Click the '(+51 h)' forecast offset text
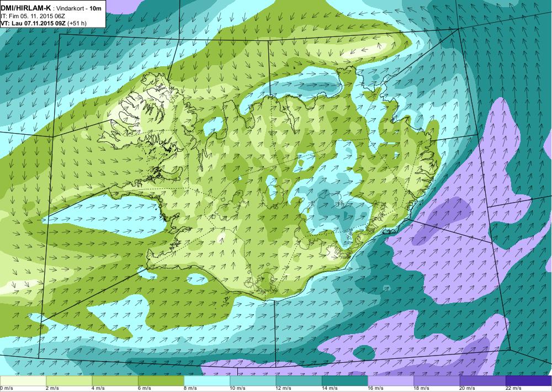552x392 pixels. [x=77, y=23]
